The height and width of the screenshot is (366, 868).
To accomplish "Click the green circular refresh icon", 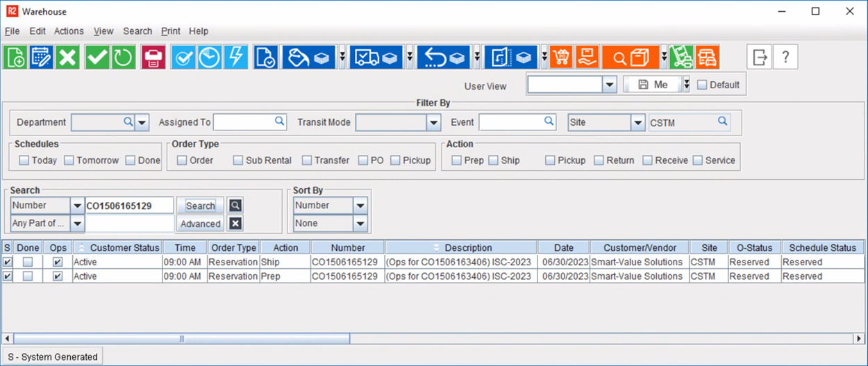I will (x=123, y=57).
